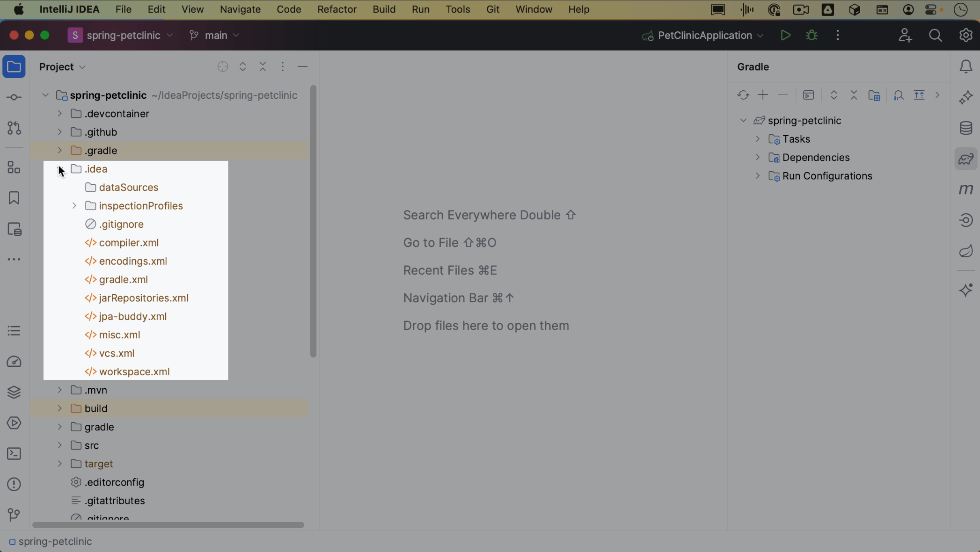Screen dimensions: 980x552
Task: Debug the PetClinicApplication
Action: click(x=811, y=35)
